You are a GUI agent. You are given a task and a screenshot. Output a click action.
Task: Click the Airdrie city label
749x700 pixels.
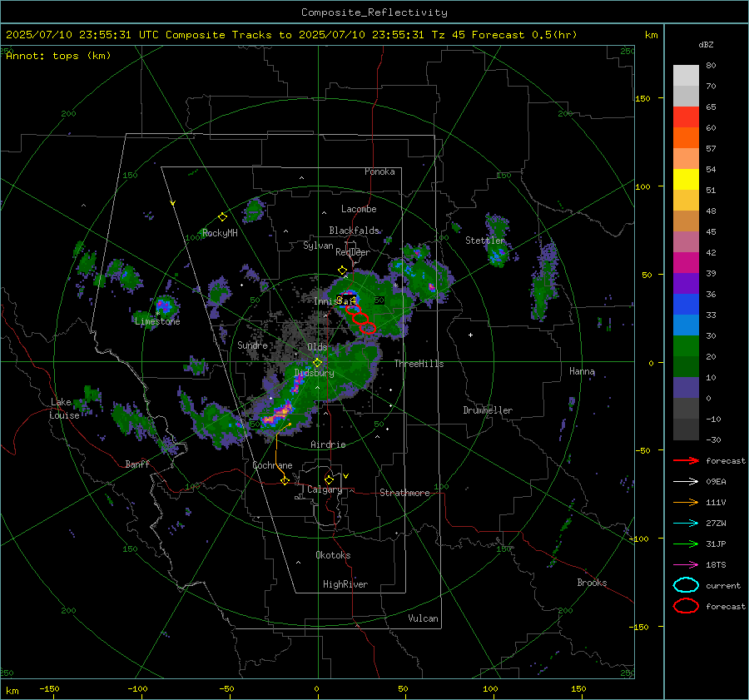point(328,444)
